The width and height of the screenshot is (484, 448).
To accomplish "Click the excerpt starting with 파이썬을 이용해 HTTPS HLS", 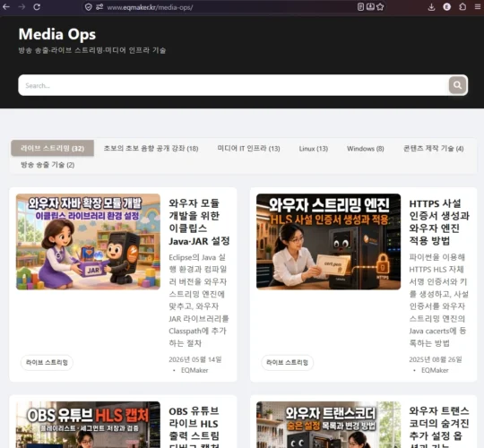I will pyautogui.click(x=438, y=300).
